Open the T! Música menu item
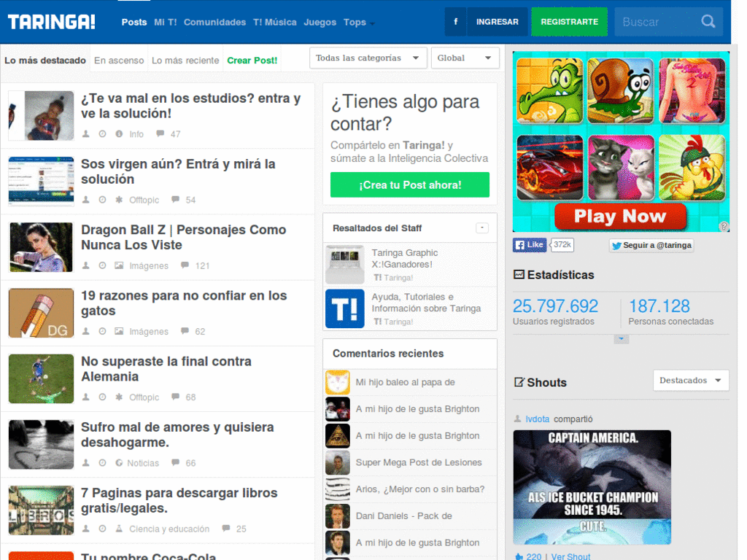This screenshot has width=747, height=560. (x=275, y=22)
